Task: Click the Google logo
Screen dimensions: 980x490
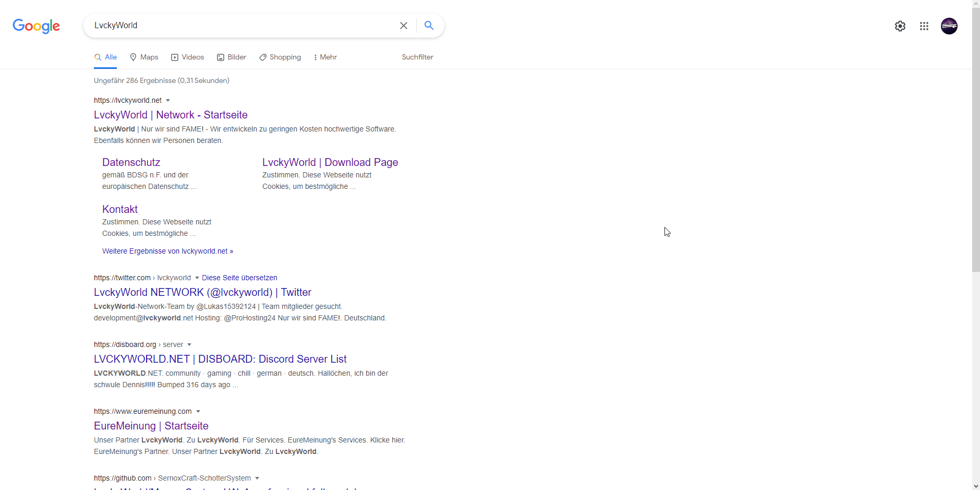Action: (x=36, y=26)
